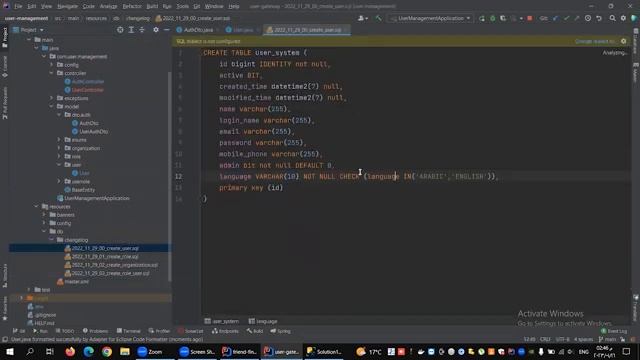Expand the exceptions folder
The height and width of the screenshot is (360, 640).
tap(51, 98)
